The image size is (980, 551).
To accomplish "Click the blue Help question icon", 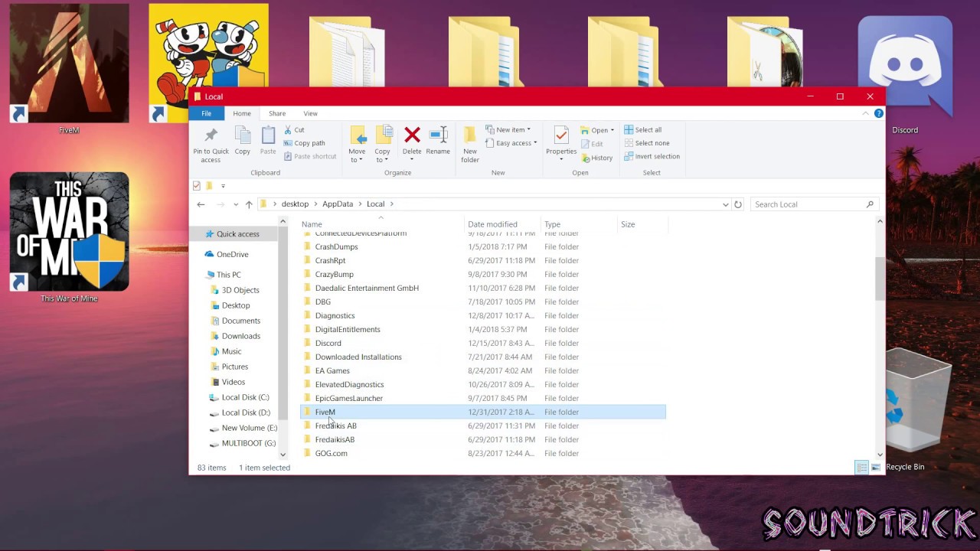I will (879, 113).
